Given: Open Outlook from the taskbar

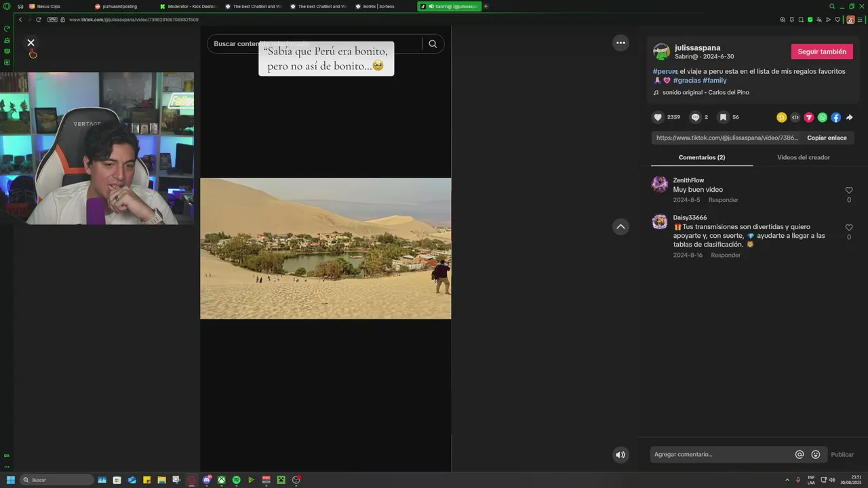Looking at the screenshot, I should pos(132,480).
